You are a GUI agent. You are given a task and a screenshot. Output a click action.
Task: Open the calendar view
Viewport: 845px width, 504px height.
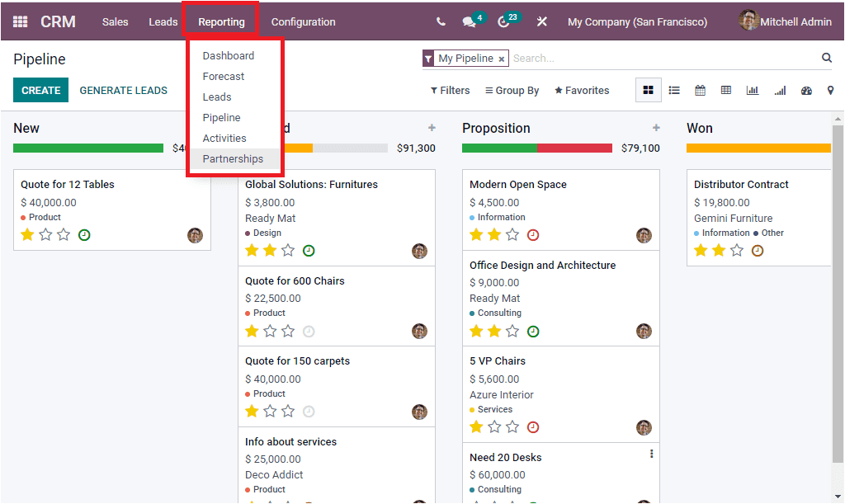point(700,90)
